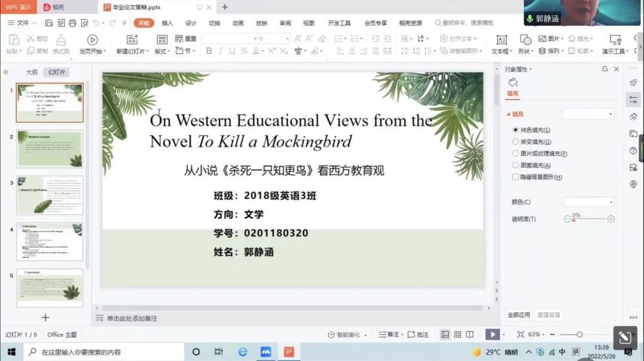This screenshot has width=644, height=361.
Task: Click the 新建幻灯片 new slide icon
Action: click(x=132, y=40)
